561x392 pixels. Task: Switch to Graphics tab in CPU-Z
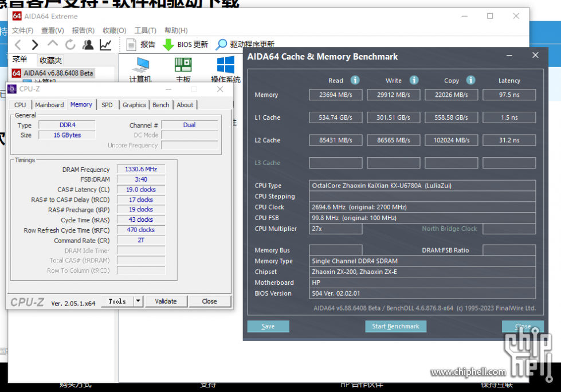(x=134, y=105)
